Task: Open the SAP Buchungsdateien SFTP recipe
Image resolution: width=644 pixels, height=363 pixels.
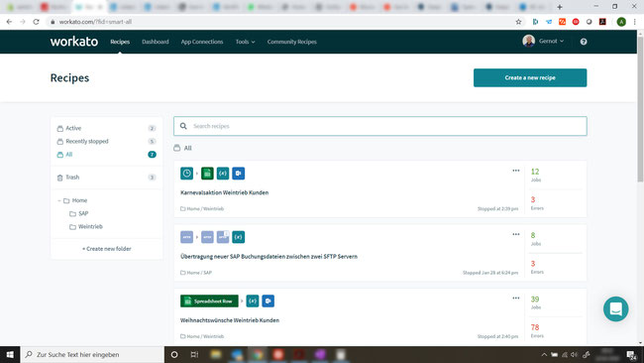Action: tap(268, 257)
